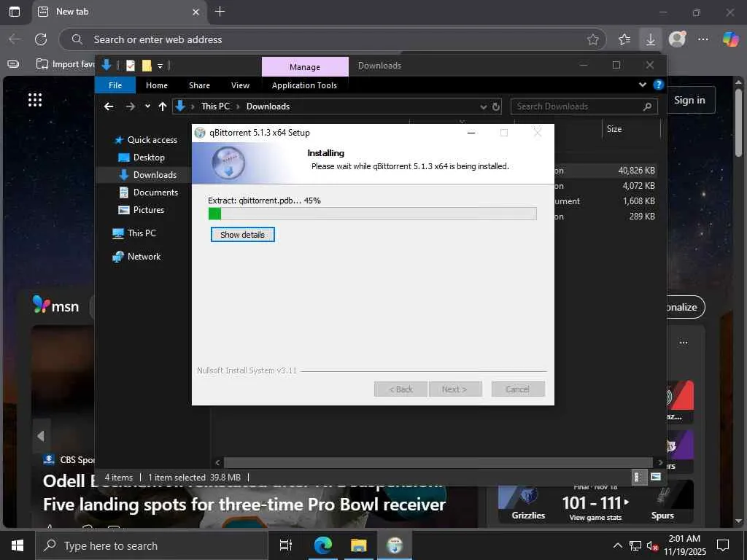Open Task View from taskbar
The width and height of the screenshot is (747, 560).
[x=285, y=545]
